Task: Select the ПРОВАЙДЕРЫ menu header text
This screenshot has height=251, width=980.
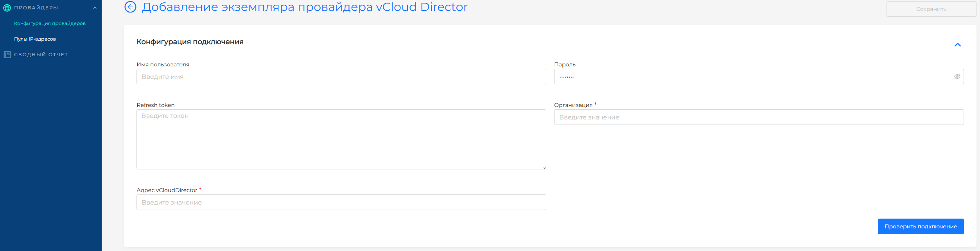Action: [36, 8]
